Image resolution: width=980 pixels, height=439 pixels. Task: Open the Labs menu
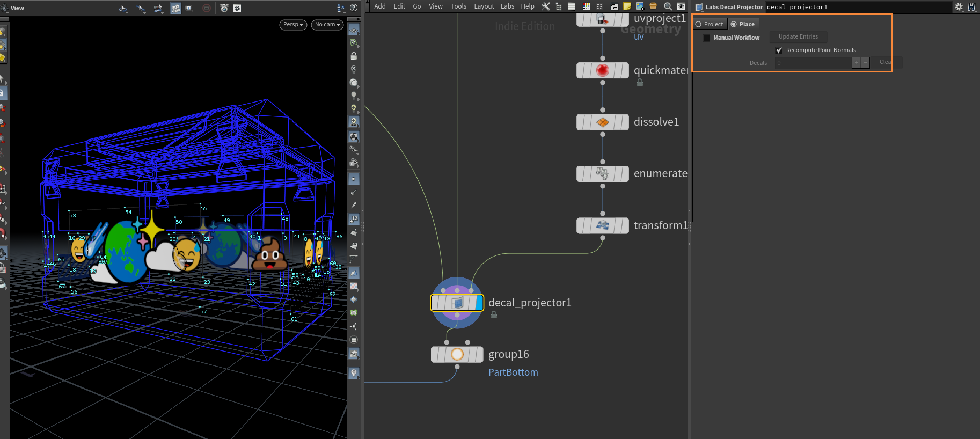coord(508,6)
